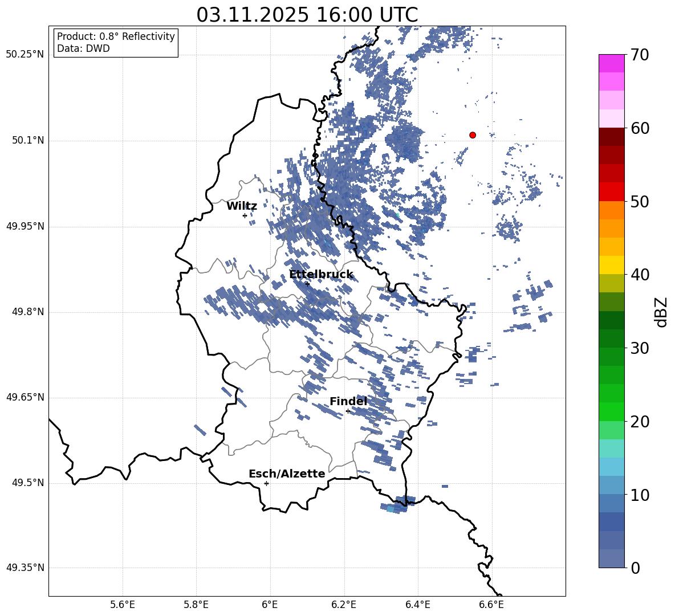Click the Esch/Alzette station cross marker
The height and width of the screenshot is (616, 675).
pyautogui.click(x=266, y=483)
